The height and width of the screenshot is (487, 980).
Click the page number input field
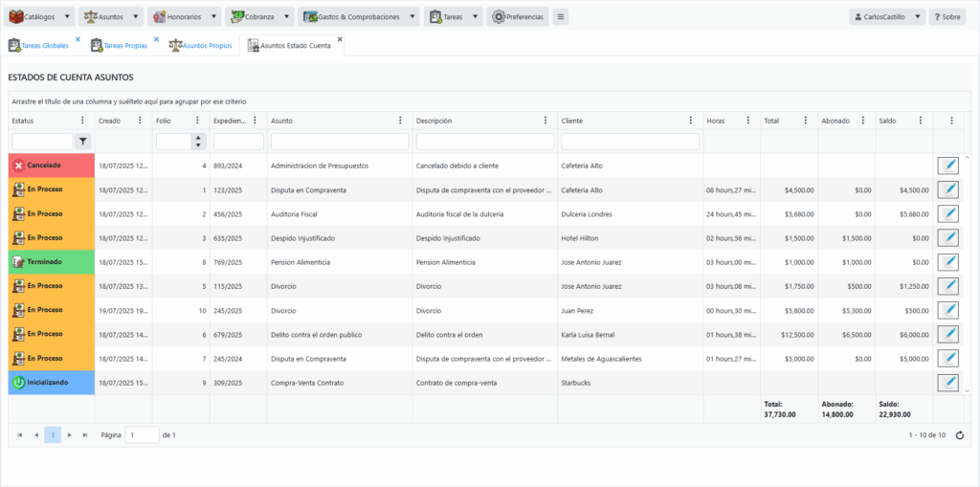click(x=142, y=435)
